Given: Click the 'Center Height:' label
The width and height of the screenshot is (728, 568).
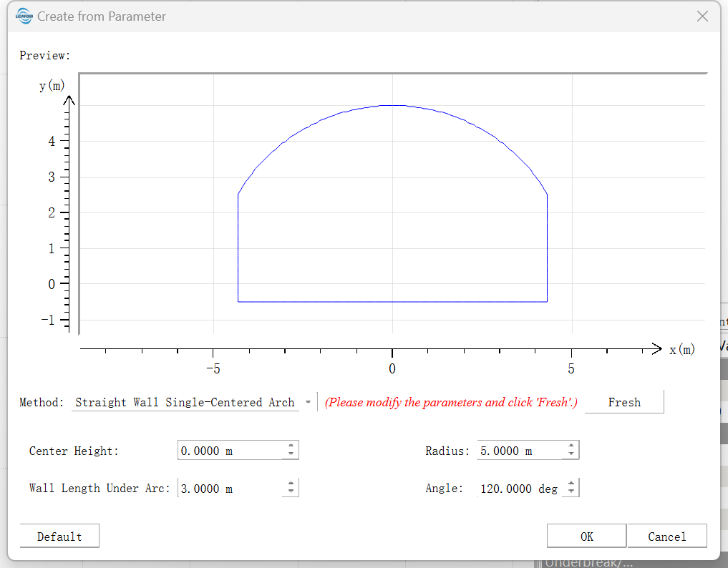Looking at the screenshot, I should tap(74, 451).
